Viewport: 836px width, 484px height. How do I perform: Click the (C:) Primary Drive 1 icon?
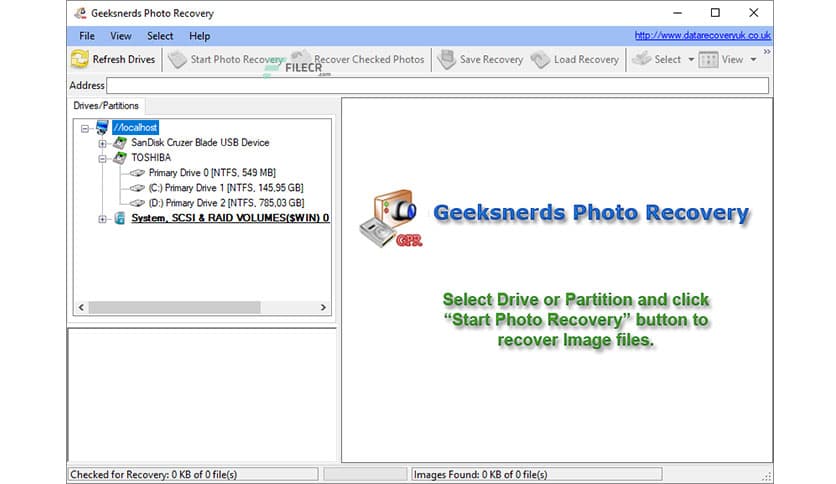(137, 188)
